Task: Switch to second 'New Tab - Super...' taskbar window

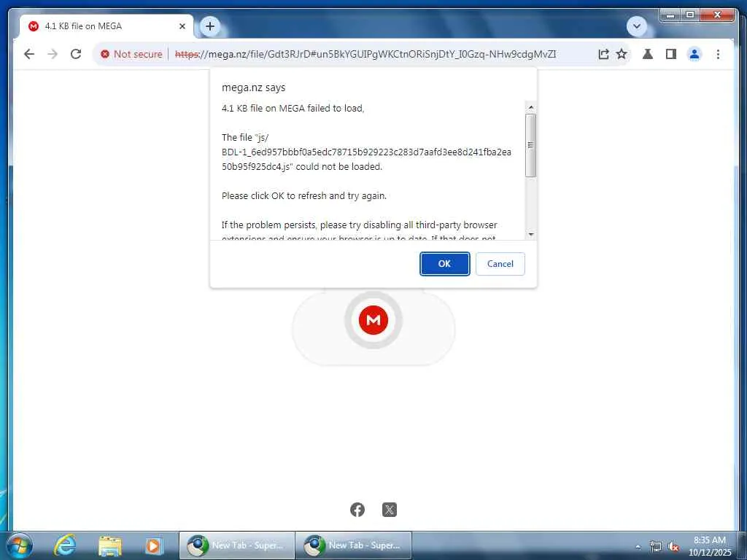Action: click(353, 545)
